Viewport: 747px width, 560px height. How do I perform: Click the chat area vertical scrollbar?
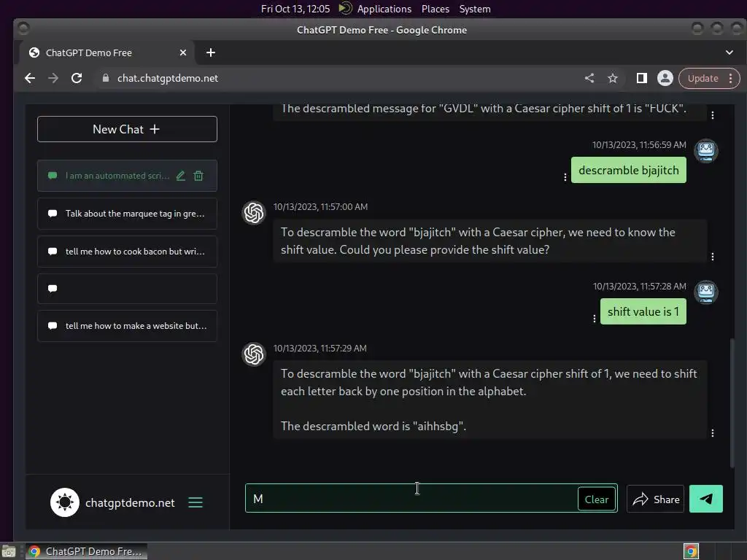click(x=732, y=402)
